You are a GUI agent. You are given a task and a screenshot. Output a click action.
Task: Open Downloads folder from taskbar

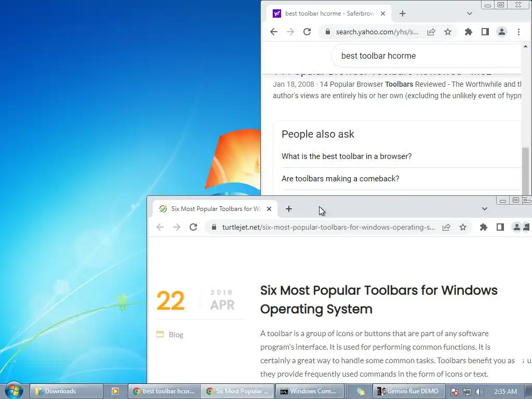coord(66,391)
